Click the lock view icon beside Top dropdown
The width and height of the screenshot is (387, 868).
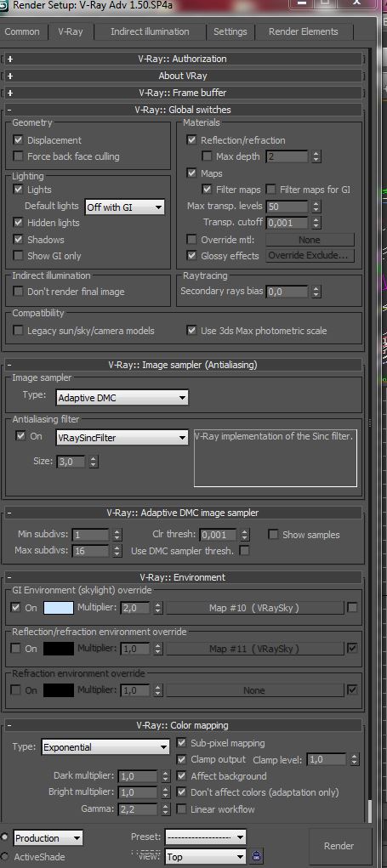256,856
